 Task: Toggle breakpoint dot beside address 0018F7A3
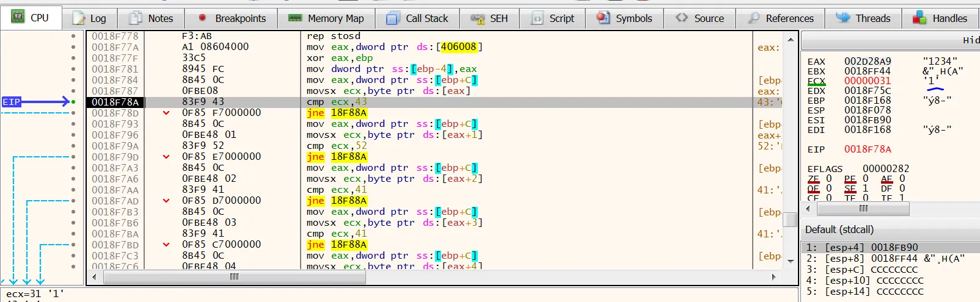[73, 168]
